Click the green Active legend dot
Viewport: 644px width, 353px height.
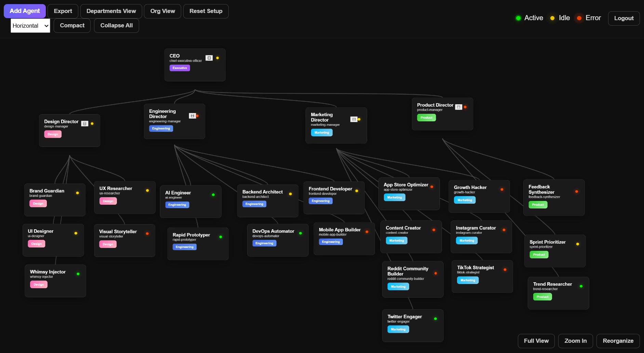[518, 18]
